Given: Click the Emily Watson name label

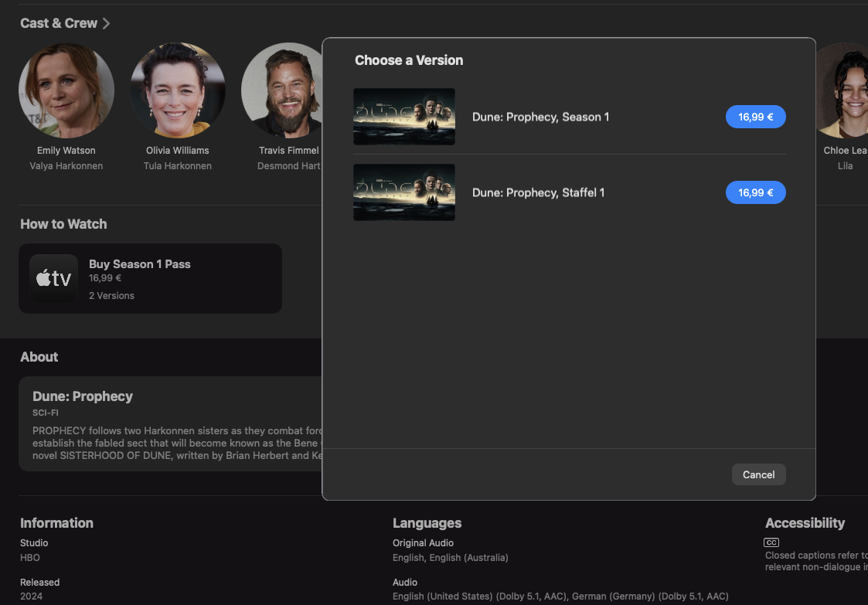Looking at the screenshot, I should 66,151.
